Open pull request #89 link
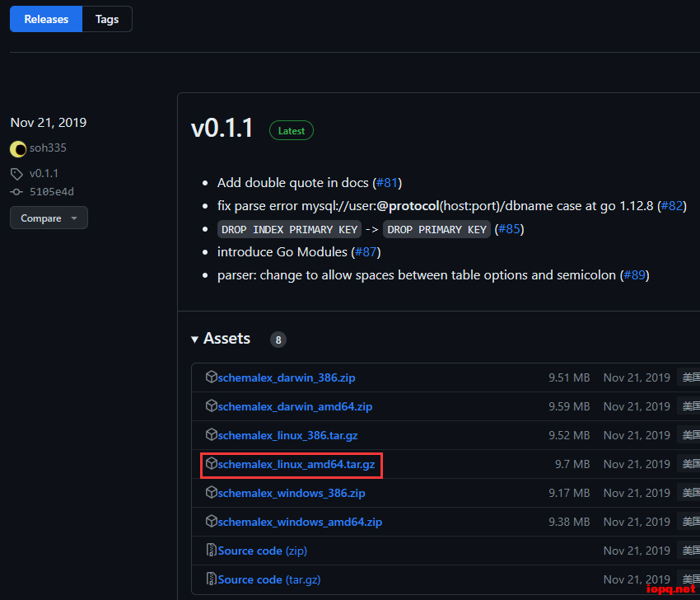This screenshot has height=600, width=700. [x=634, y=275]
